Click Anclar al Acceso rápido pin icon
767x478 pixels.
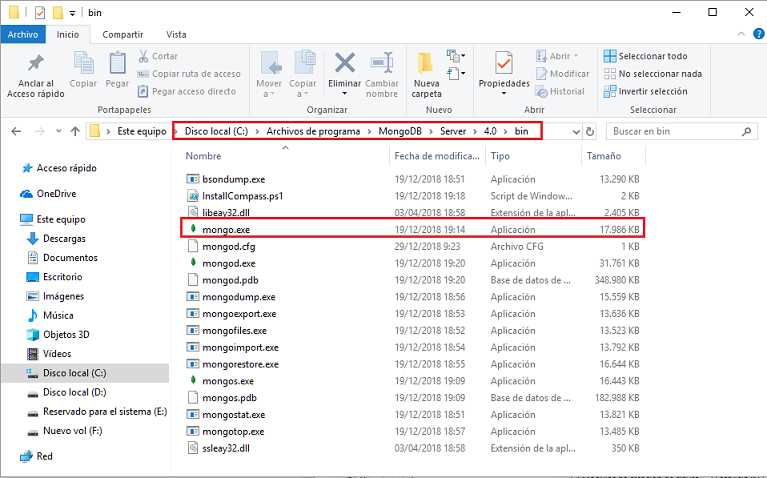click(x=36, y=63)
